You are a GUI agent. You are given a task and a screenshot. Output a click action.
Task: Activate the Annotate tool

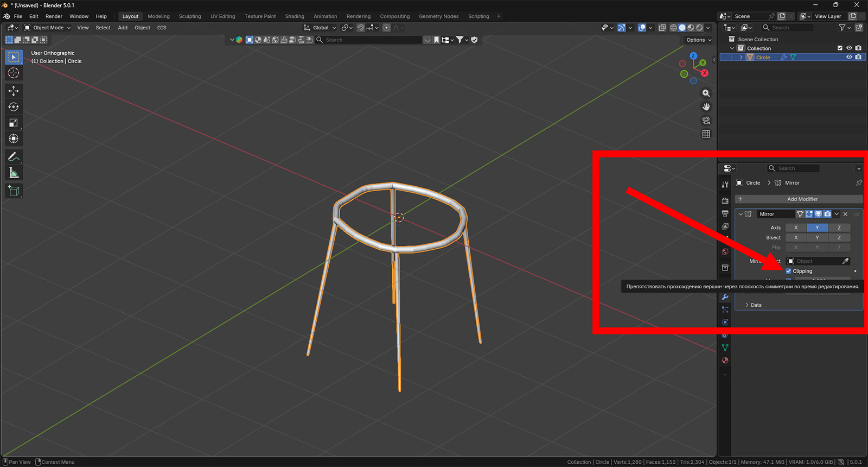[14, 157]
